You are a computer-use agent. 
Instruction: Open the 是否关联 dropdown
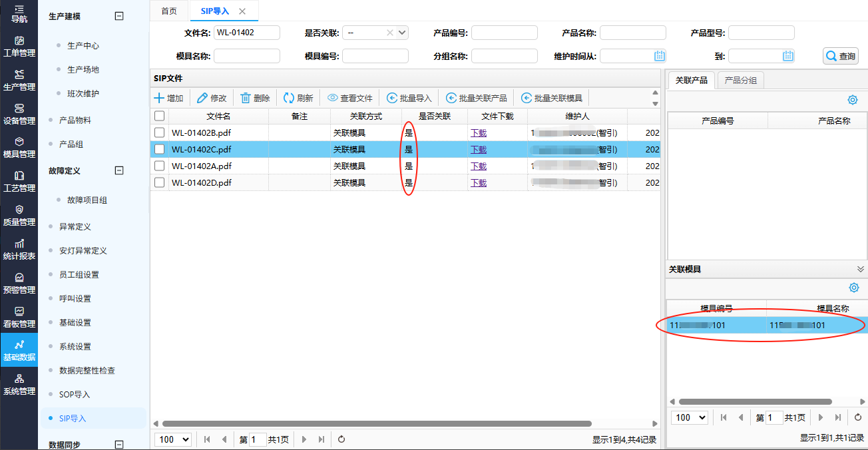[x=402, y=33]
